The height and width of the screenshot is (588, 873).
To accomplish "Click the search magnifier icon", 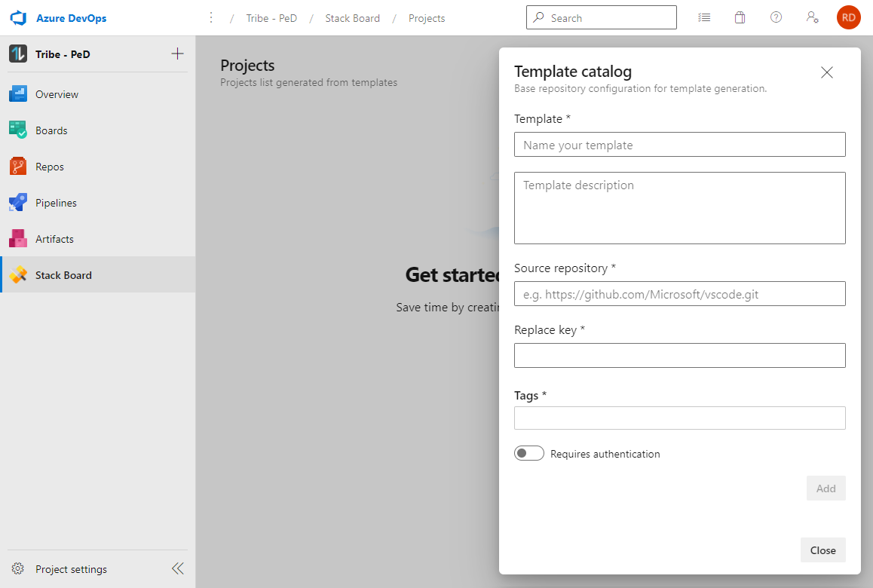I will point(538,17).
